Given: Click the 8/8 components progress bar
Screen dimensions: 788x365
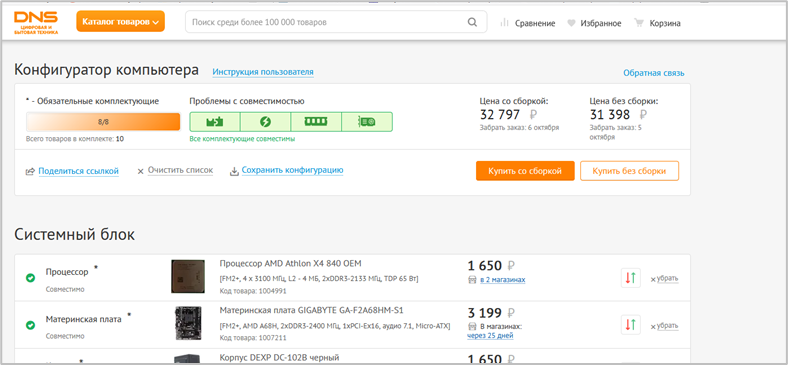Looking at the screenshot, I should click(x=103, y=122).
